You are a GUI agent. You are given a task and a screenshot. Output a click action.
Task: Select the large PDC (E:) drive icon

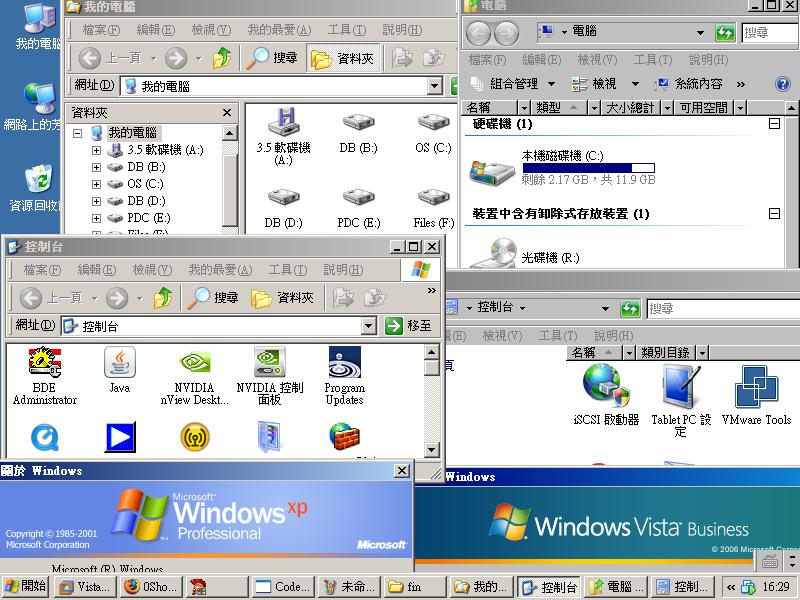pos(359,208)
